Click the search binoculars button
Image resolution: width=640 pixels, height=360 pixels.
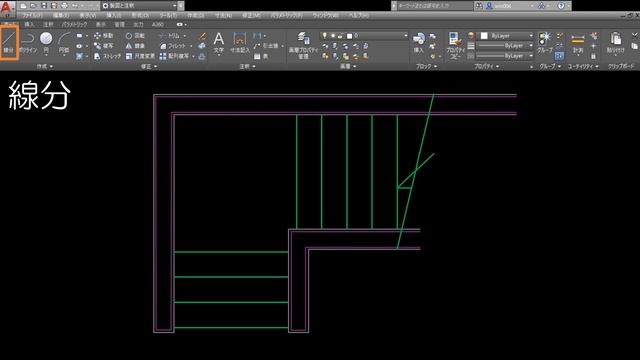click(479, 6)
